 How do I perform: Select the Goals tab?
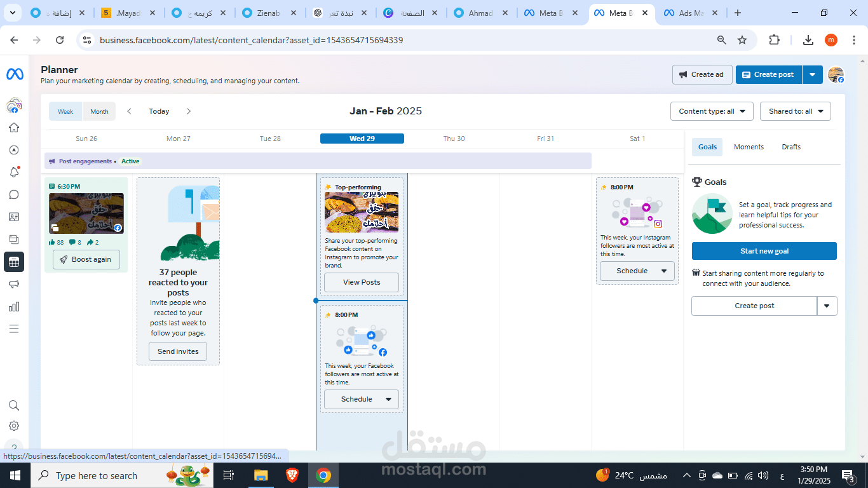707,147
